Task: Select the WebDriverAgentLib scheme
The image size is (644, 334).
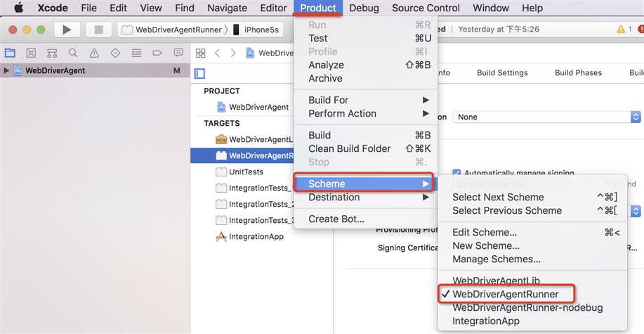Action: click(x=533, y=281)
